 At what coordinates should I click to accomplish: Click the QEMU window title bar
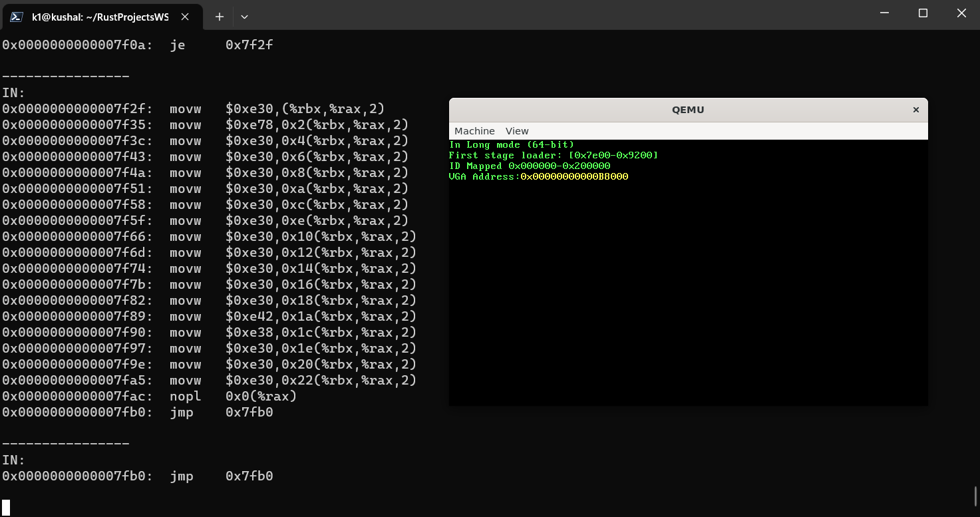(x=688, y=109)
